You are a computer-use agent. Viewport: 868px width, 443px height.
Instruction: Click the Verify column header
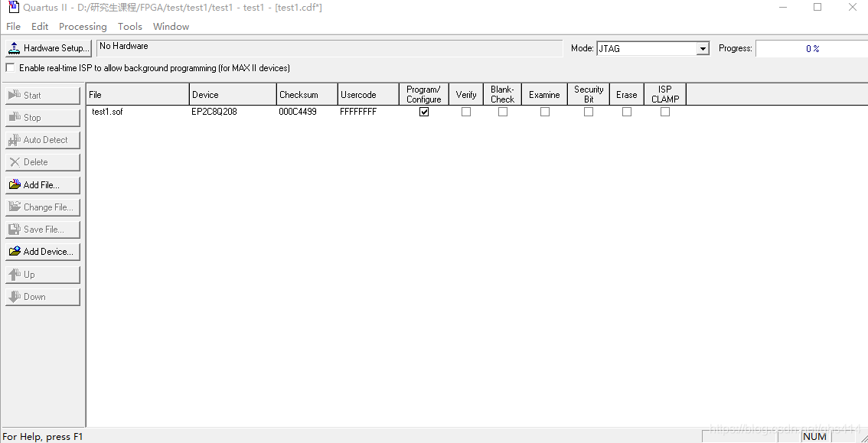466,95
